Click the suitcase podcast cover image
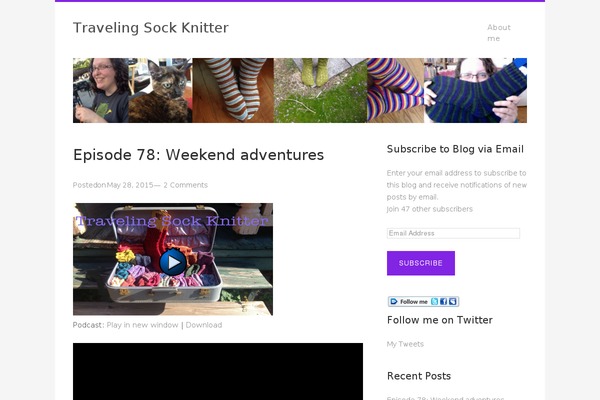This screenshot has height=400, width=600. click(x=173, y=259)
